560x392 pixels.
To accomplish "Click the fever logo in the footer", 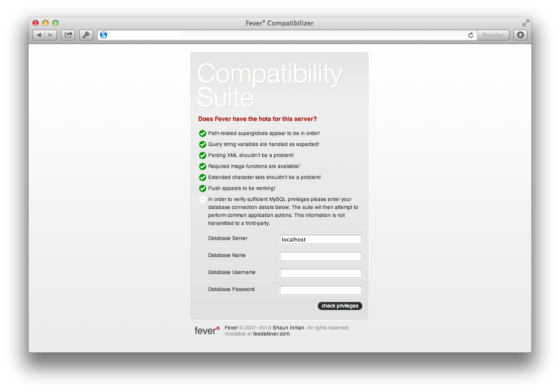I will tap(207, 330).
